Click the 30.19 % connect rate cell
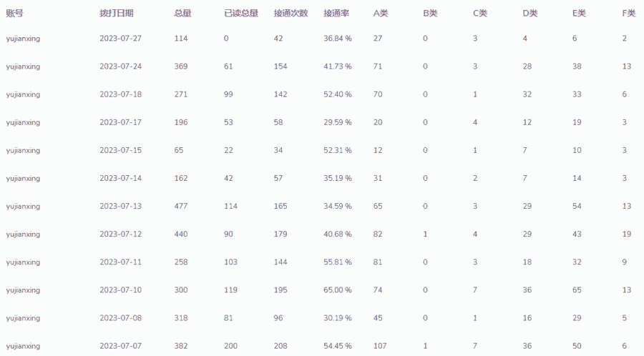Screen dimensions: 644x356 pos(338,318)
